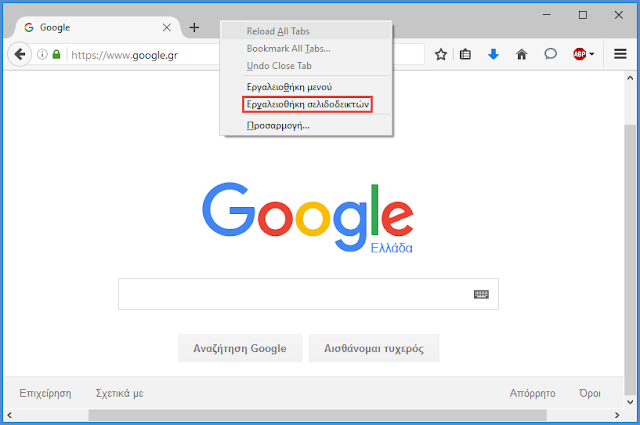
Task: Select the Google tab
Action: point(98,27)
